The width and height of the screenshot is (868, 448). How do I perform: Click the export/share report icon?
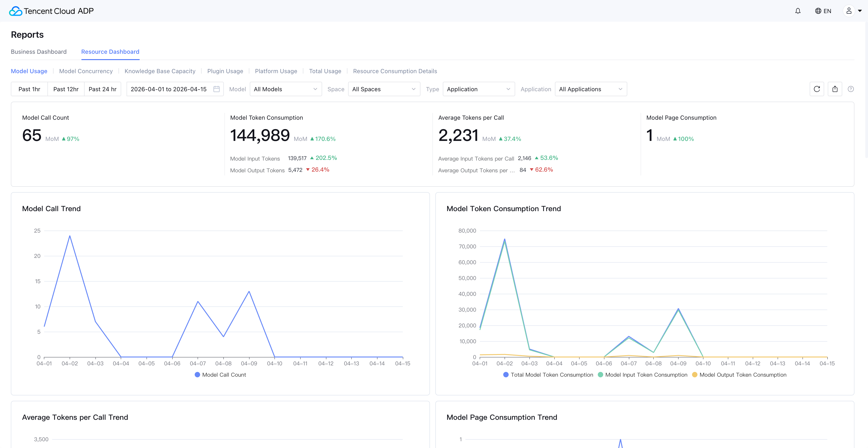pyautogui.click(x=835, y=89)
